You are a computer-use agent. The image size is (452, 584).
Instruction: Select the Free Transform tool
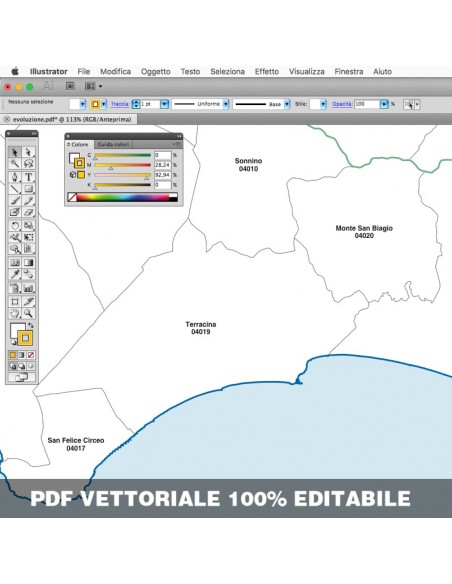tap(29, 237)
